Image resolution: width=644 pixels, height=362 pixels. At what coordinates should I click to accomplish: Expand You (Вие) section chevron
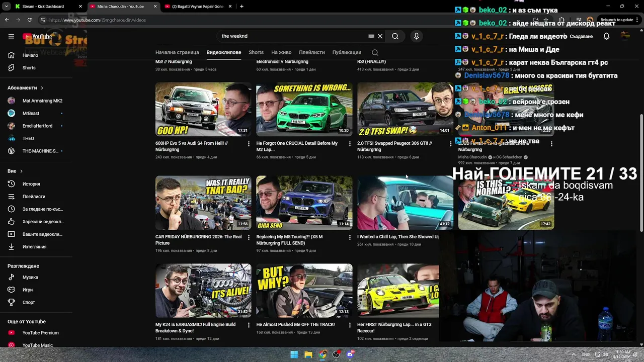tap(21, 171)
